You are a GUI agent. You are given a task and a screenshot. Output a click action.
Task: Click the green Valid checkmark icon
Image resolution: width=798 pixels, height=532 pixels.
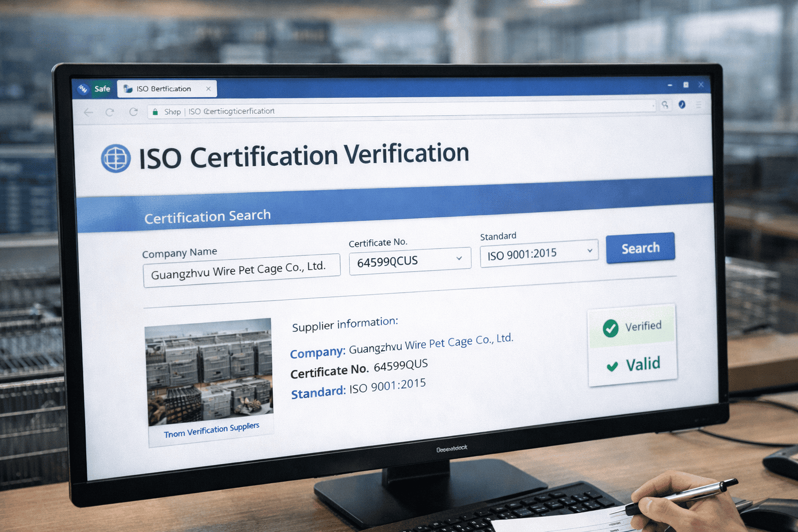(x=613, y=365)
